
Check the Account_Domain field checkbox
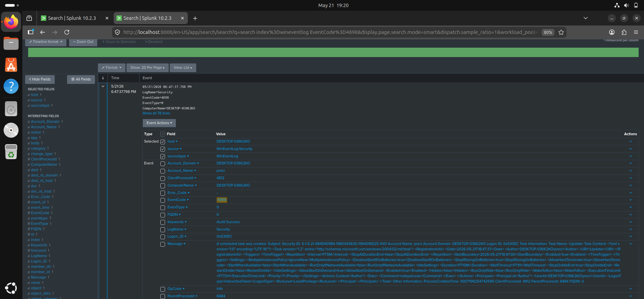tap(163, 164)
